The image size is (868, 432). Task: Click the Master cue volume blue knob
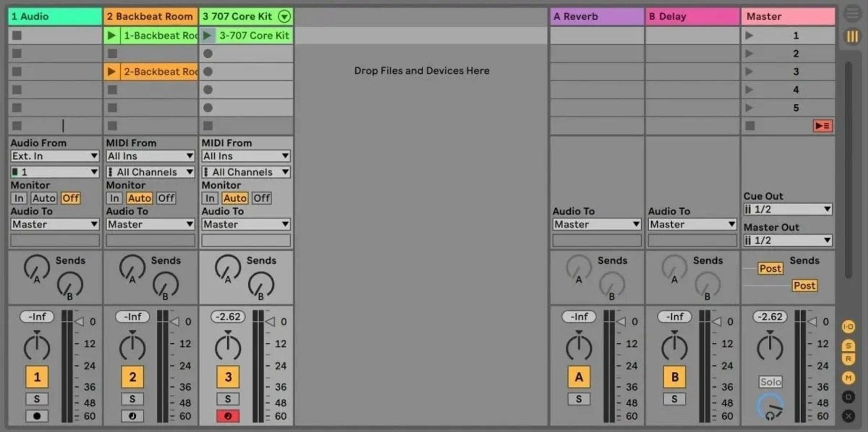[x=770, y=407]
